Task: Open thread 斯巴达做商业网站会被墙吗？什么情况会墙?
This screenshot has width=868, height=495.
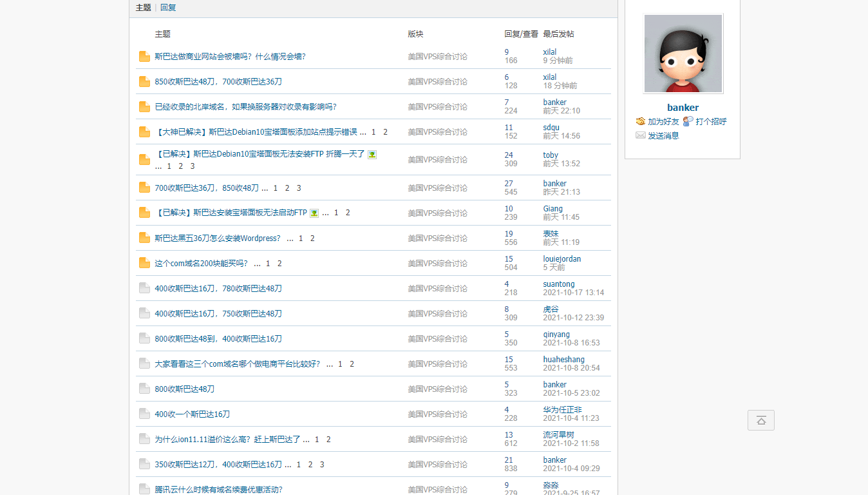Action: click(230, 57)
